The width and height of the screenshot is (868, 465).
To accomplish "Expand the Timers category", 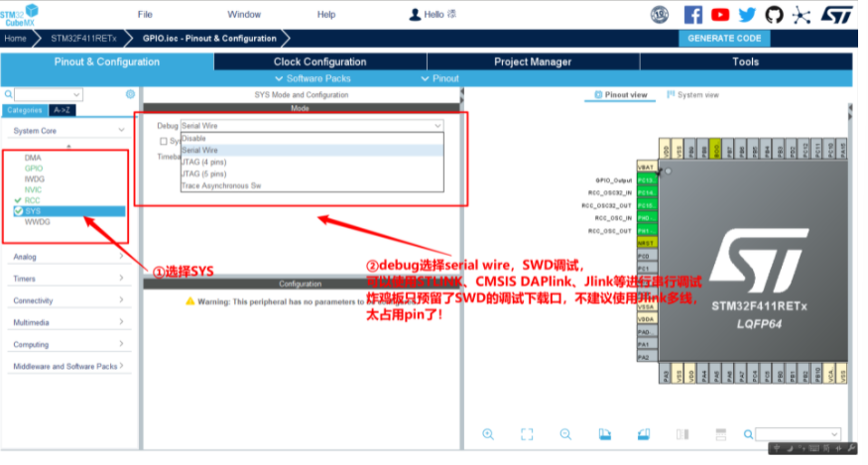I will tap(68, 279).
